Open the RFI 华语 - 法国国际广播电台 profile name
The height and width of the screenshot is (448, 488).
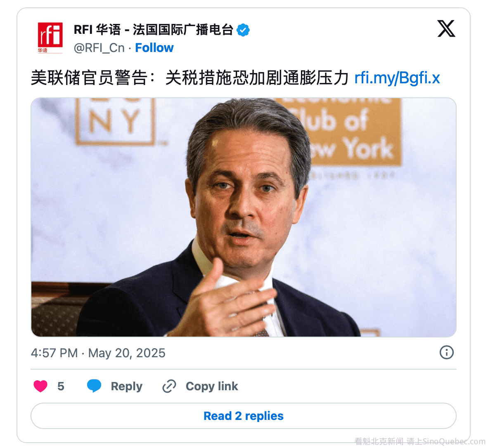click(154, 30)
